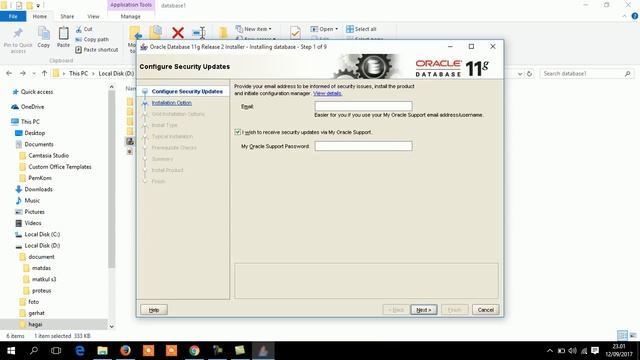Image resolution: width=640 pixels, height=360 pixels.
Task: Switch to the View ribbon tab
Action: [x=93, y=16]
